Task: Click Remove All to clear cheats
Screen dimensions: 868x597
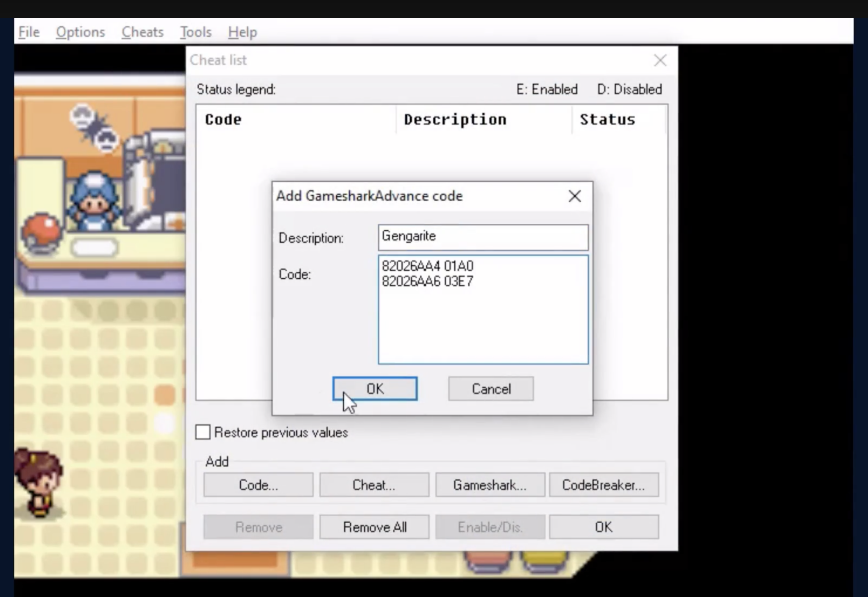Action: 374,527
